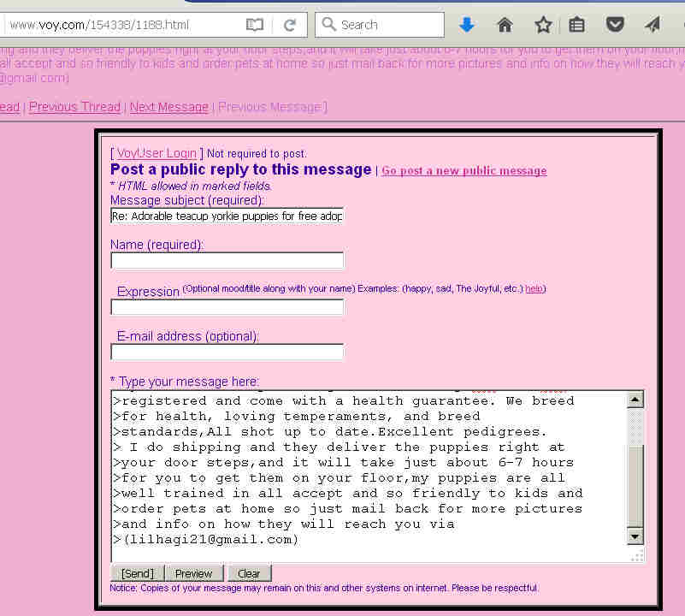The width and height of the screenshot is (685, 616).
Task: Click the Preview button
Action: tap(194, 573)
